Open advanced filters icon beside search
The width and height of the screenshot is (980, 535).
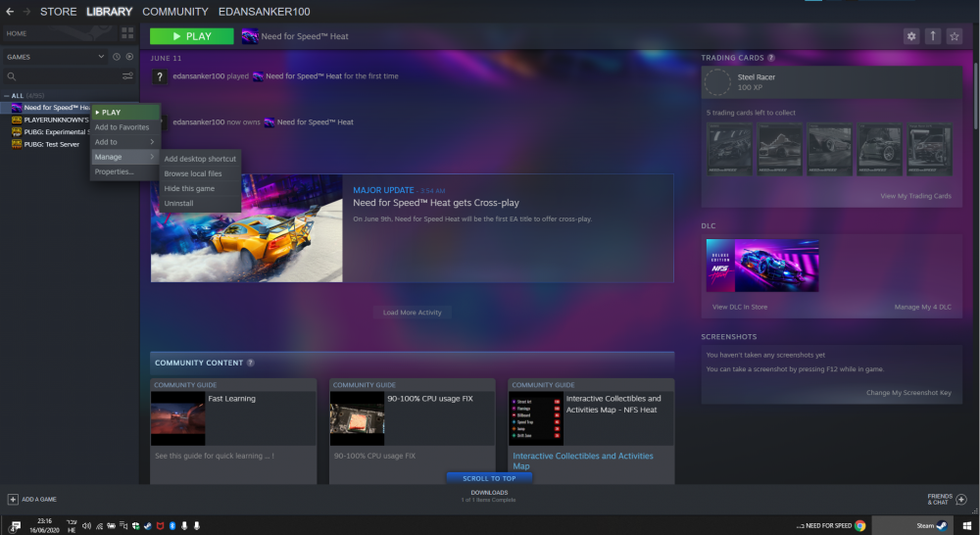click(x=127, y=76)
